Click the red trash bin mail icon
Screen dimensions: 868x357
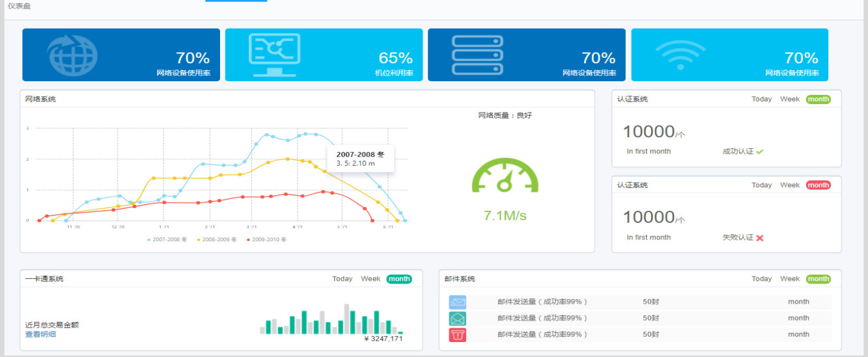click(458, 335)
